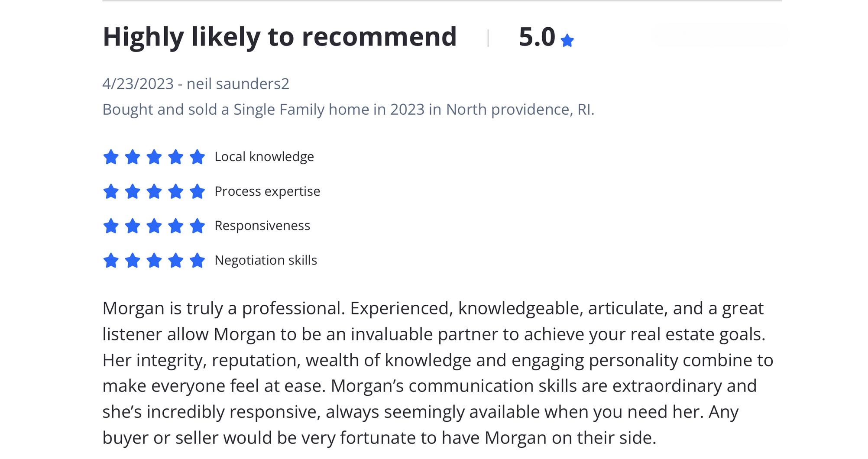Click the 'Negotiation skills' label
The height and width of the screenshot is (459, 868).
point(266,260)
